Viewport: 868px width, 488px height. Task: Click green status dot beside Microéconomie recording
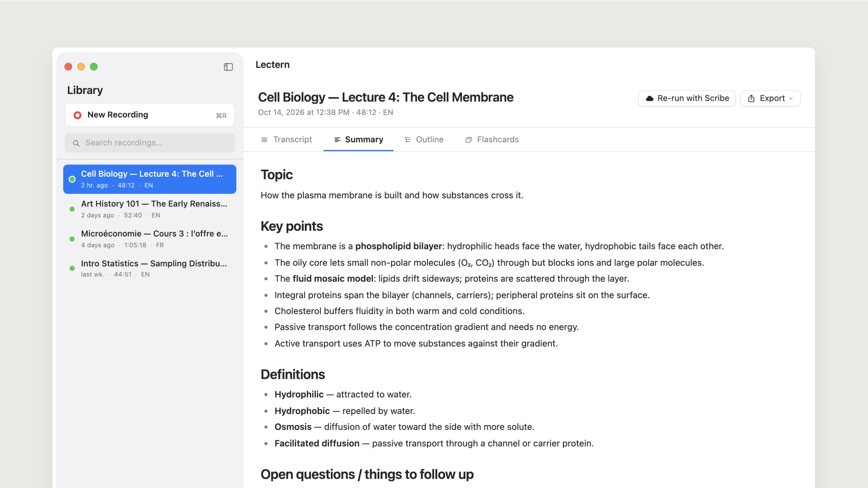point(72,239)
